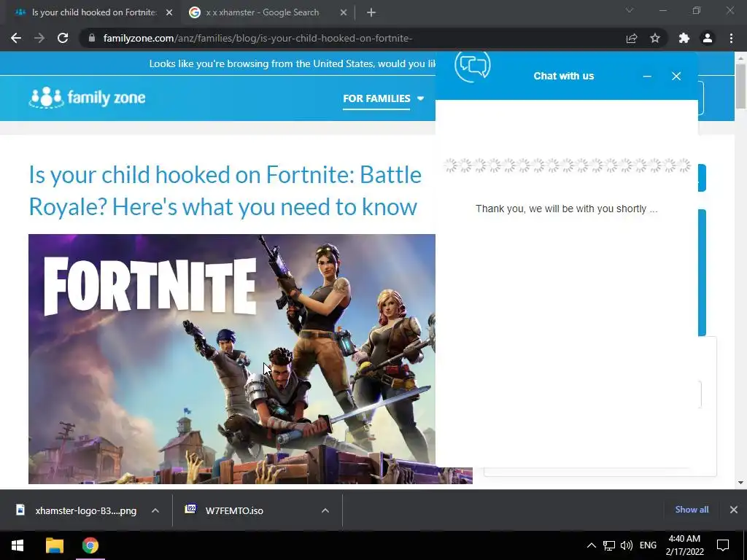Image resolution: width=747 pixels, height=560 pixels.
Task: Click the United States browsing notice banner
Action: 292,64
